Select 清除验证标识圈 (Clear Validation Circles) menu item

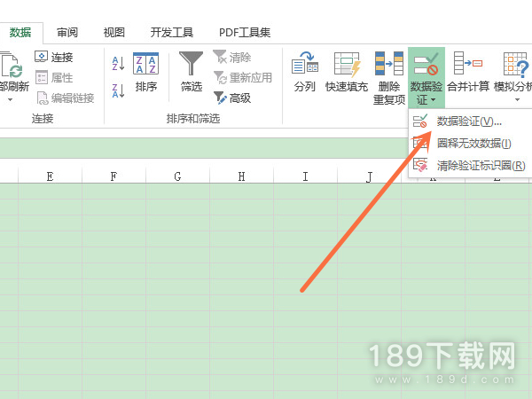(480, 165)
